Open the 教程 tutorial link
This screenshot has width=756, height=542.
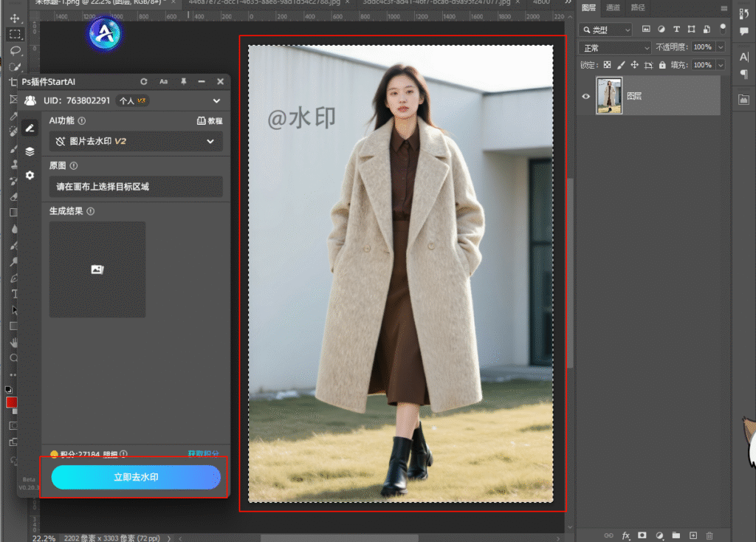(210, 120)
